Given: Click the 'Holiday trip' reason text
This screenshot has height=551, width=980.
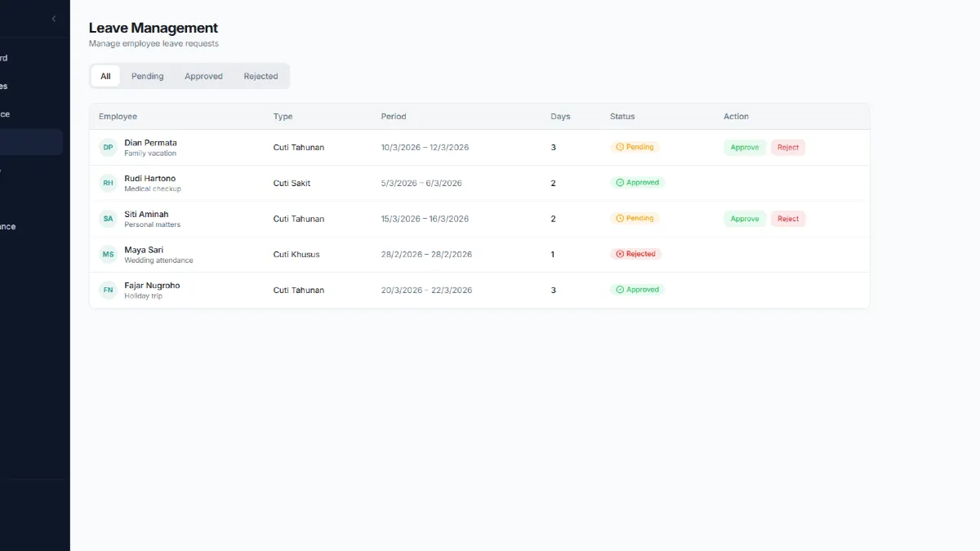Looking at the screenshot, I should pos(143,295).
